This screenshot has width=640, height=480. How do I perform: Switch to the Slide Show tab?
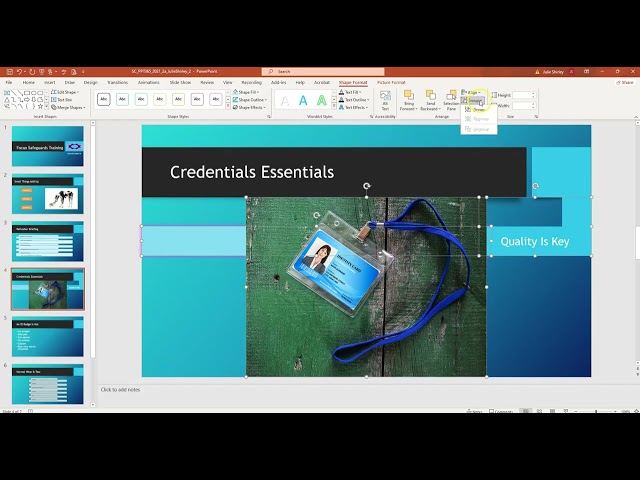[x=180, y=82]
